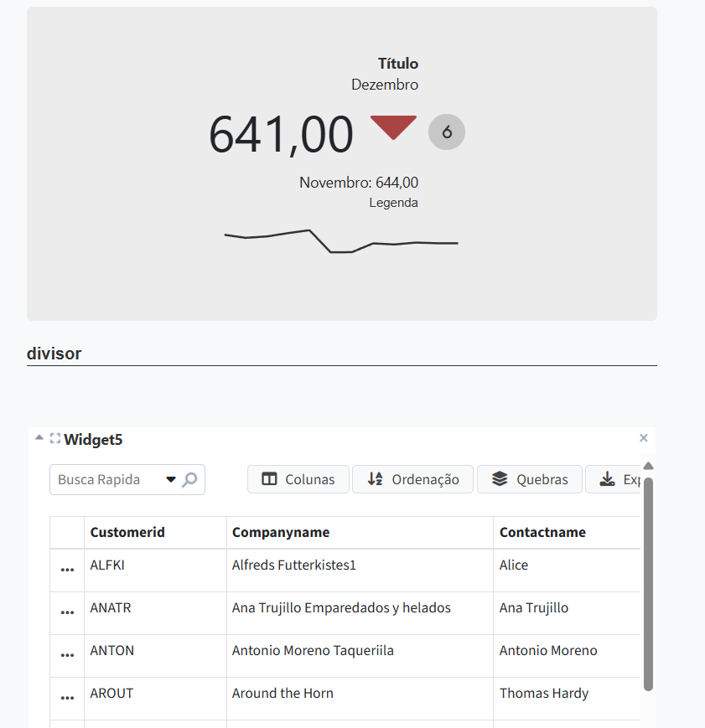Image resolution: width=705 pixels, height=728 pixels.
Task: Close Widget5 with the X icon
Action: (x=643, y=438)
